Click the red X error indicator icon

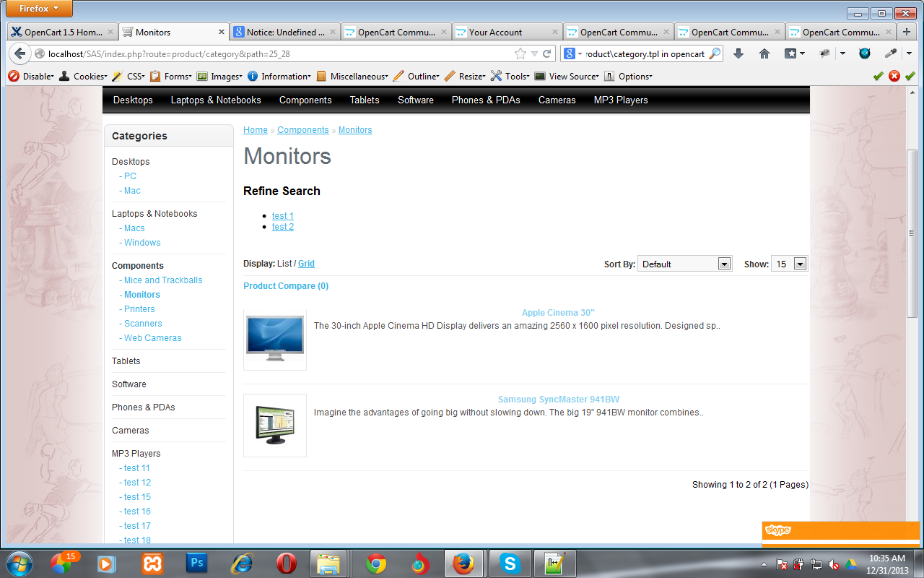click(894, 76)
